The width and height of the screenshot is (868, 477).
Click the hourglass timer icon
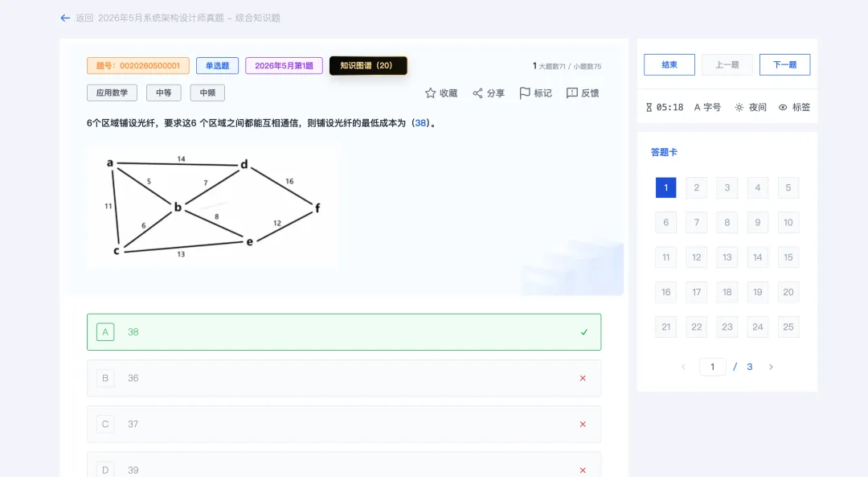pos(649,108)
